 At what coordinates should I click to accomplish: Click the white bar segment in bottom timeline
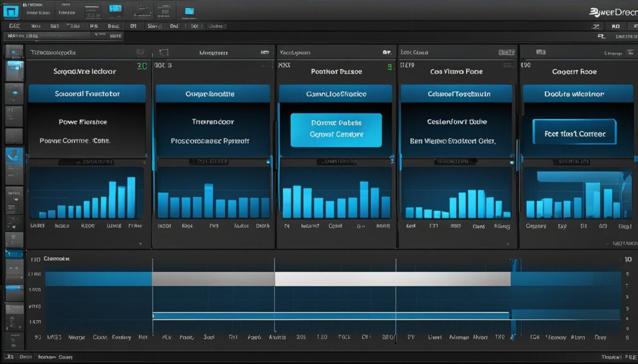[x=392, y=279]
